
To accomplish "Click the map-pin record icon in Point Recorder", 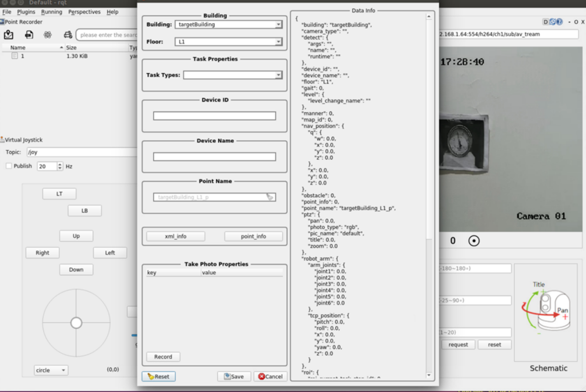I will (x=9, y=35).
